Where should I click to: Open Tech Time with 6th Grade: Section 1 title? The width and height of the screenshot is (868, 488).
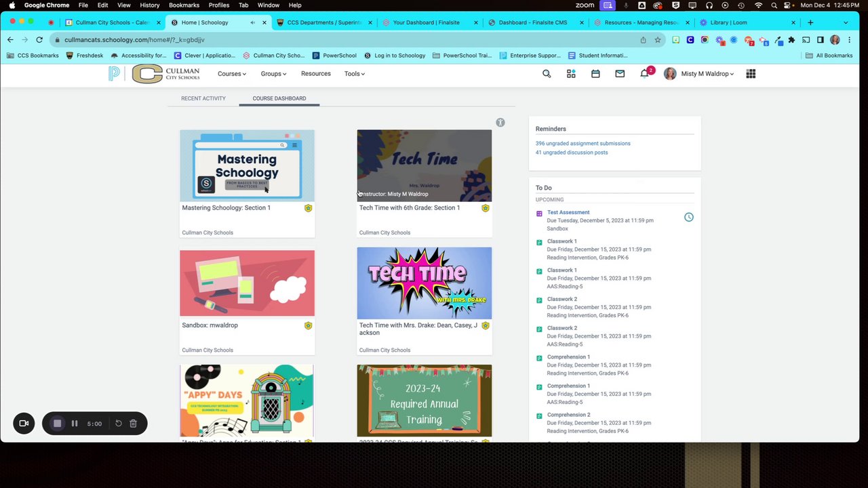410,208
